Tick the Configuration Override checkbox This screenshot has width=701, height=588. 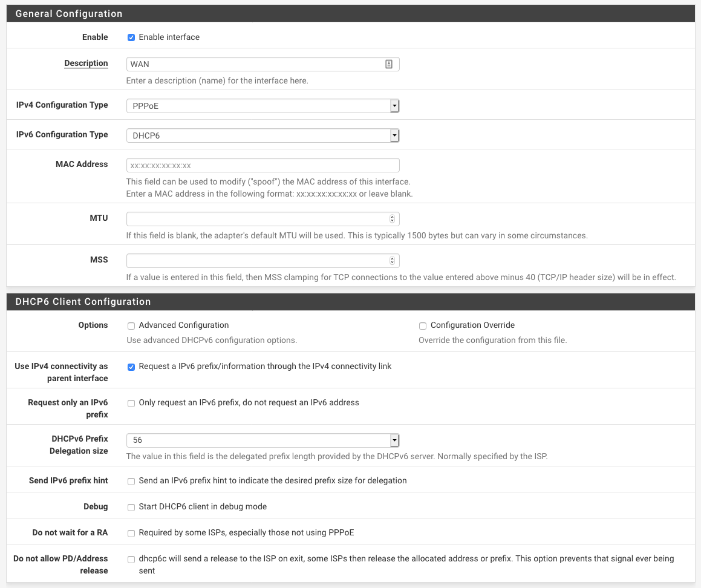(423, 326)
